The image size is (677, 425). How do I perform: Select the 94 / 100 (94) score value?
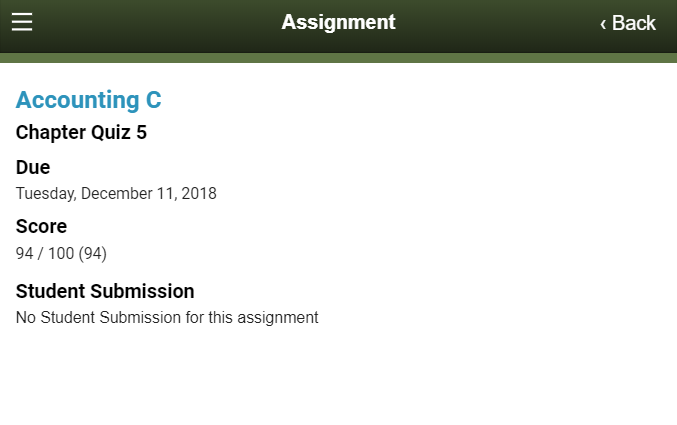pos(61,253)
